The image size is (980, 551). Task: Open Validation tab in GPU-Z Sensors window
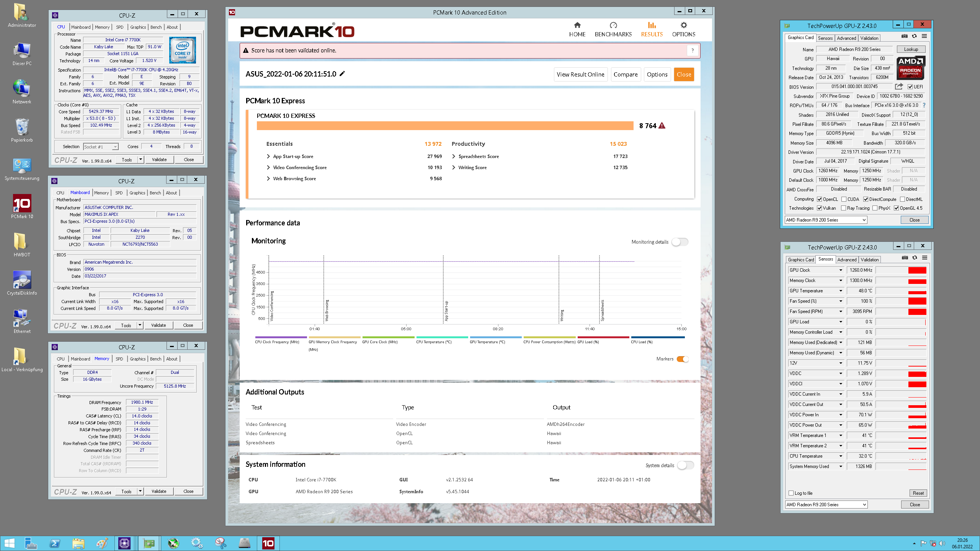click(x=870, y=260)
